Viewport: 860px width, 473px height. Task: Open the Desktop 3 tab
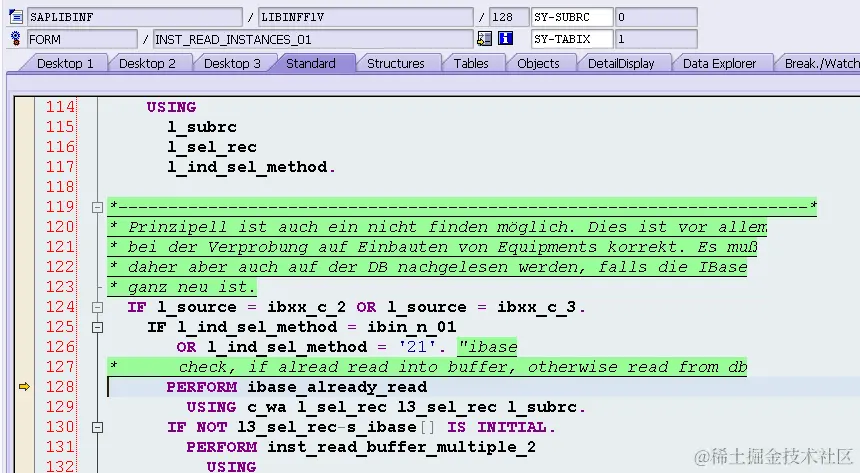(x=232, y=64)
